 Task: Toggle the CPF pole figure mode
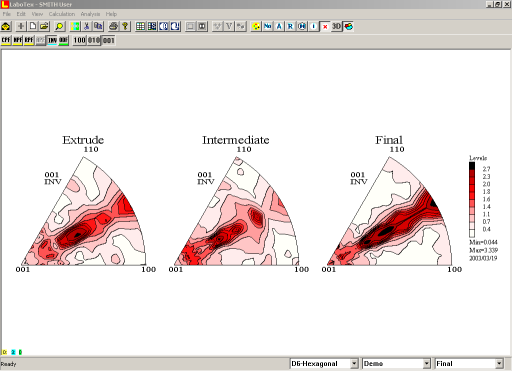(6, 40)
